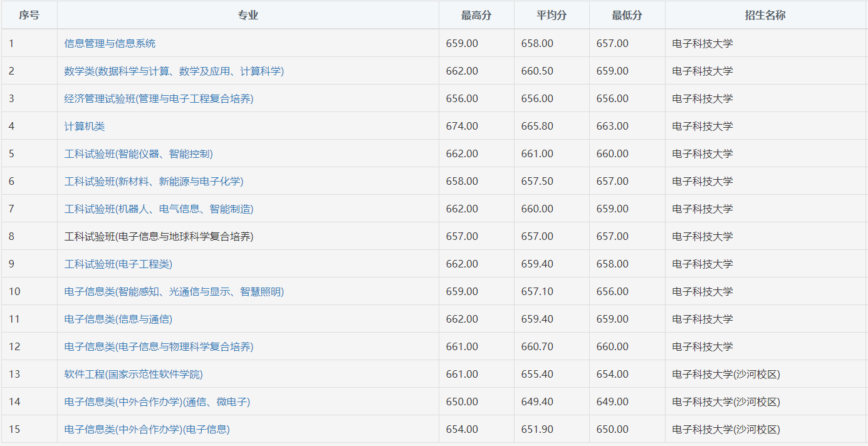Select highest score 658.00 in row 6
Image resolution: width=868 pixels, height=446 pixels.
462,181
